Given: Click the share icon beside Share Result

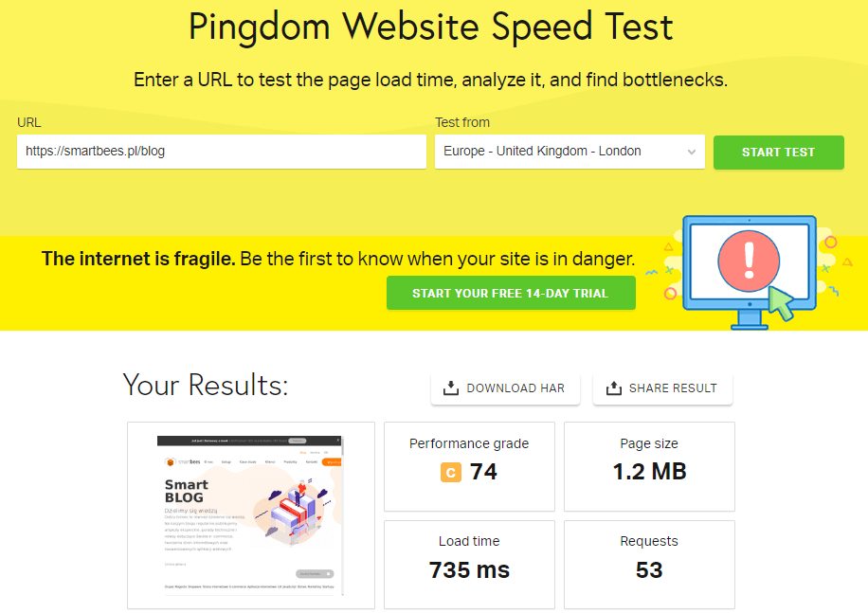Looking at the screenshot, I should (x=613, y=388).
